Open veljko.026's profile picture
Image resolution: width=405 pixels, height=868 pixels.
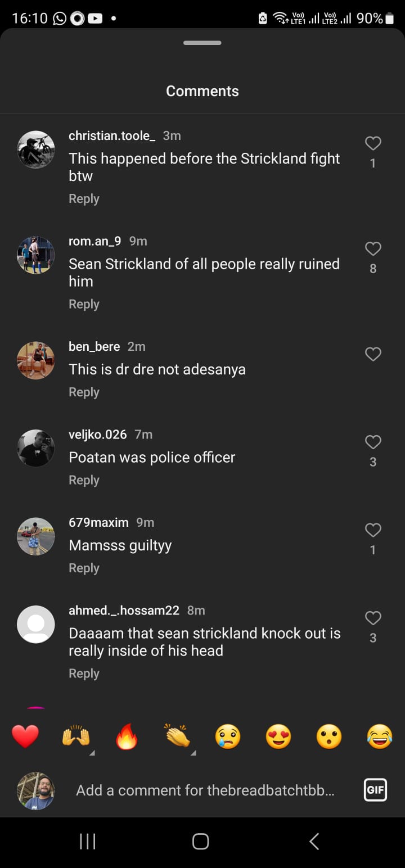tap(36, 448)
